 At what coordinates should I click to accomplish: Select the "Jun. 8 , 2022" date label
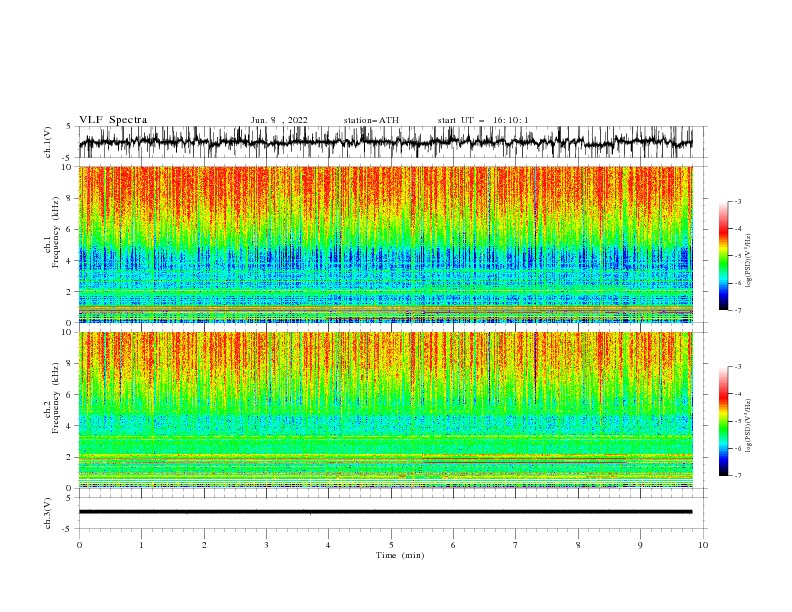279,120
